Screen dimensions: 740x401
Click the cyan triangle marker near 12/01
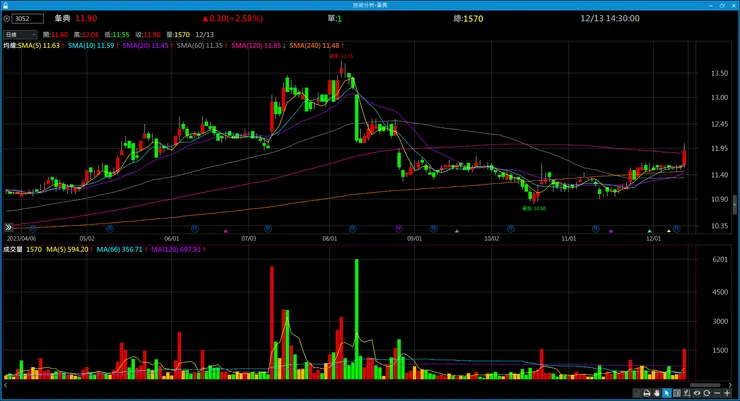coord(650,231)
